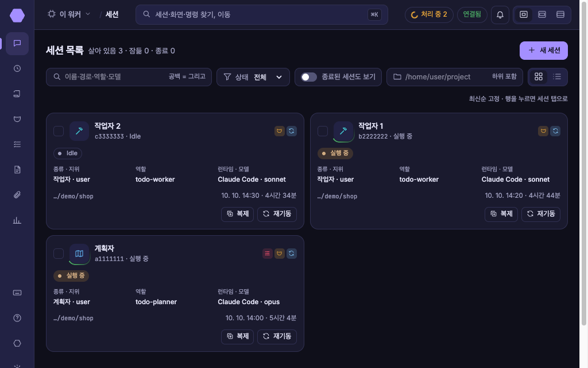
Task: Click the 작업자 1 session title
Action: tap(370, 126)
